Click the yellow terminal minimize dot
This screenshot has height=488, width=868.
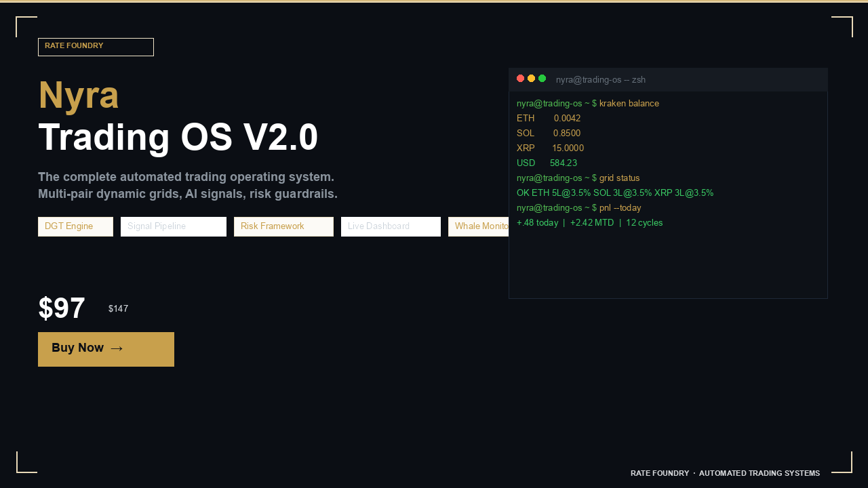532,79
